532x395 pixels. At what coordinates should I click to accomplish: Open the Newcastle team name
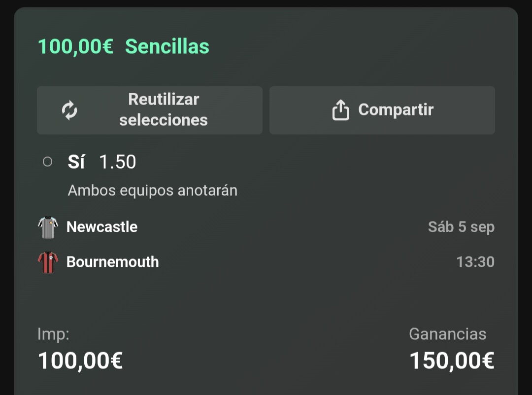click(x=102, y=227)
